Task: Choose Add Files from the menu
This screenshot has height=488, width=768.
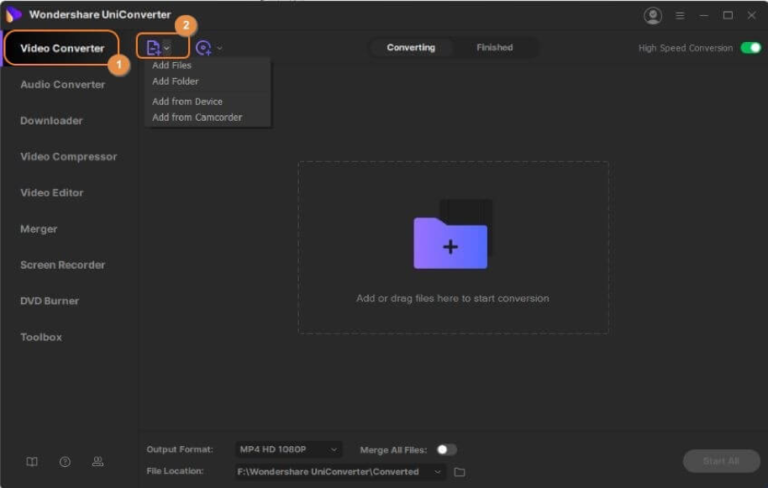Action: tap(172, 65)
